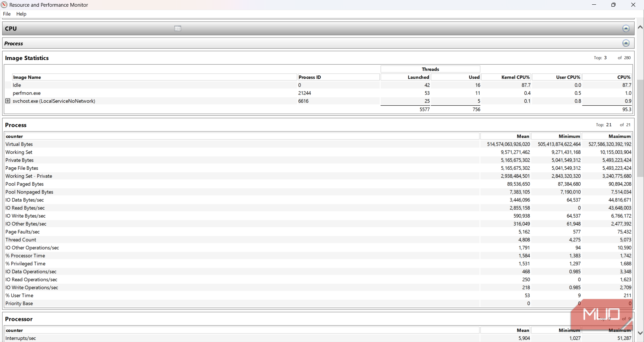Collapse the CPU section
The height and width of the screenshot is (342, 644).
pos(626,28)
